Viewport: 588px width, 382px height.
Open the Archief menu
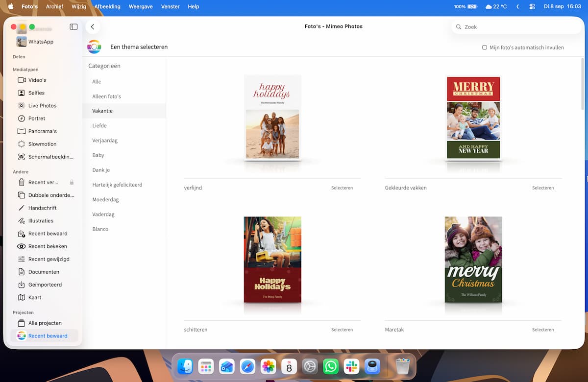55,7
